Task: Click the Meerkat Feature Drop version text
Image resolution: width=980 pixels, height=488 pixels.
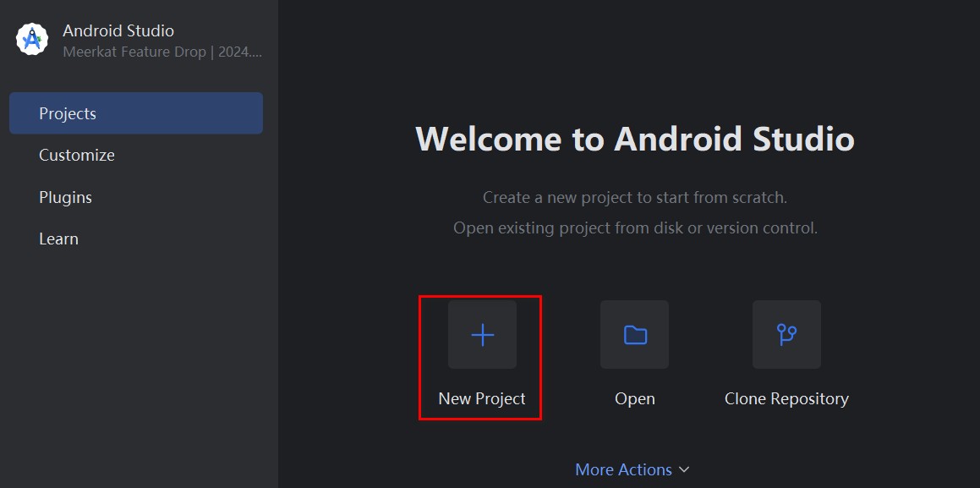Action: [x=162, y=52]
